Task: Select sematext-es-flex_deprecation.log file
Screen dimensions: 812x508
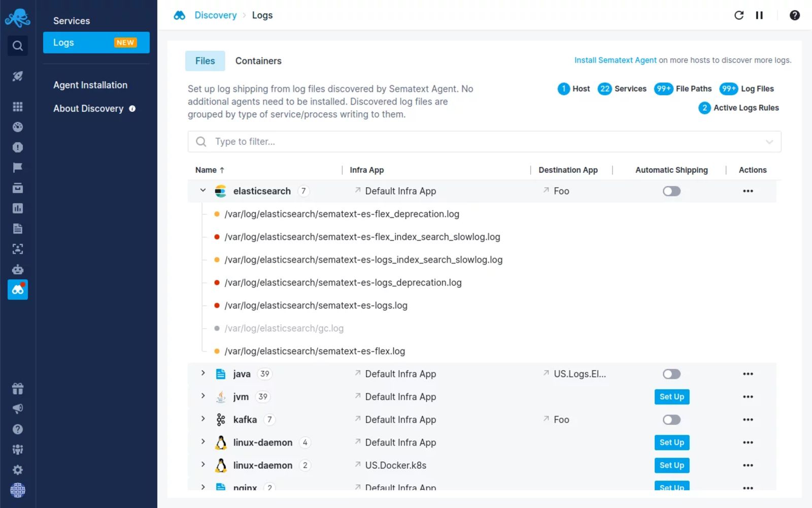Action: (x=342, y=214)
